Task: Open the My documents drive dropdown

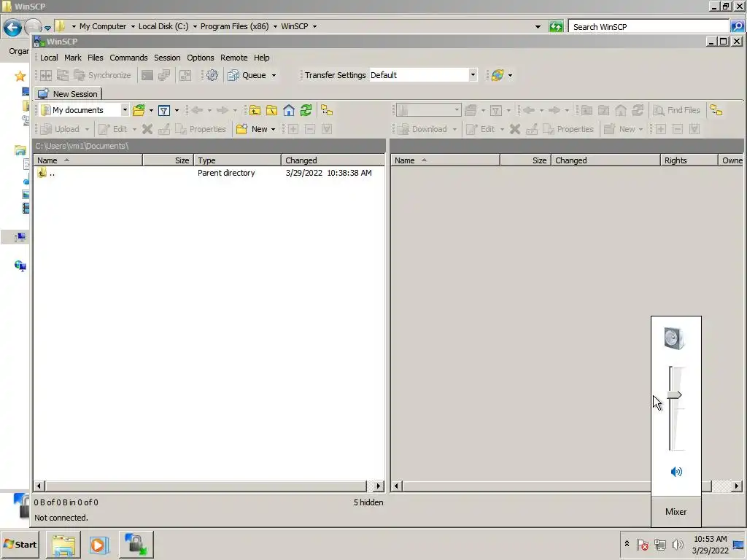Action: [x=125, y=110]
